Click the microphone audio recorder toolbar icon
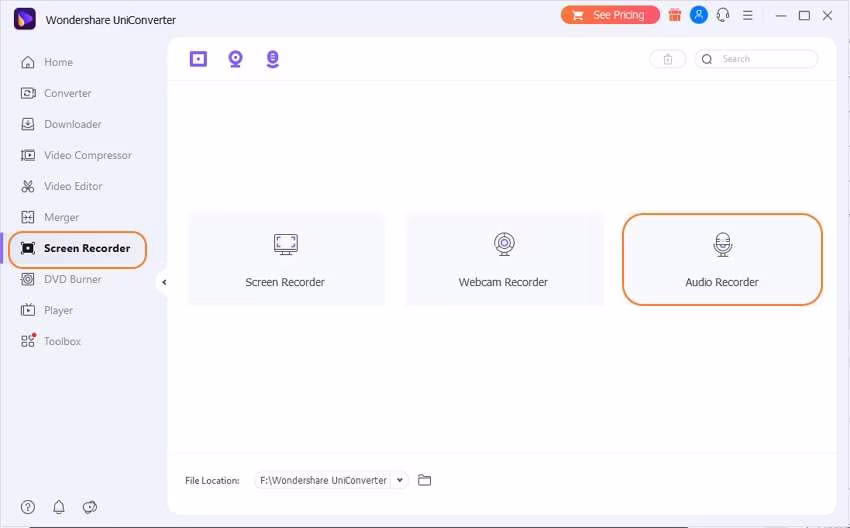 (x=273, y=59)
